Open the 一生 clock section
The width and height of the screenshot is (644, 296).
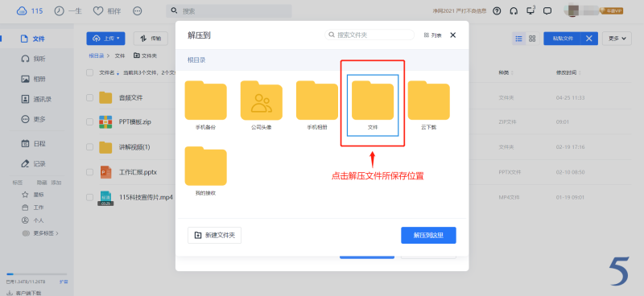[x=68, y=11]
